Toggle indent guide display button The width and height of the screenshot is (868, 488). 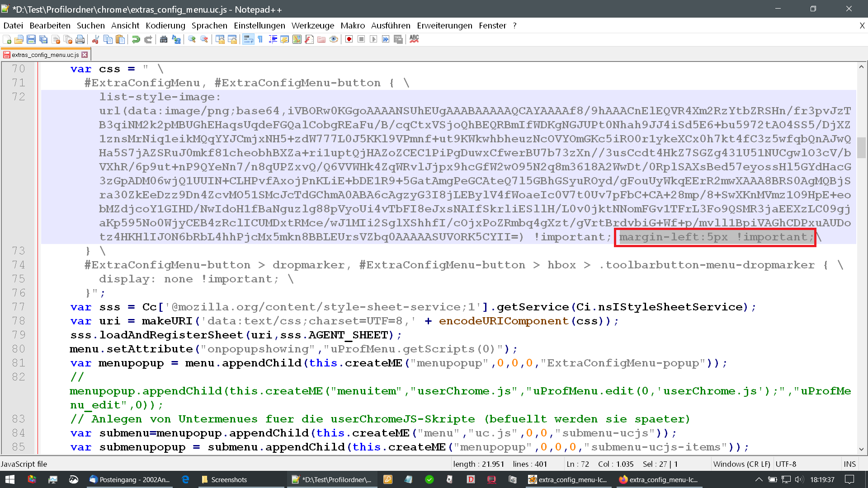point(273,39)
